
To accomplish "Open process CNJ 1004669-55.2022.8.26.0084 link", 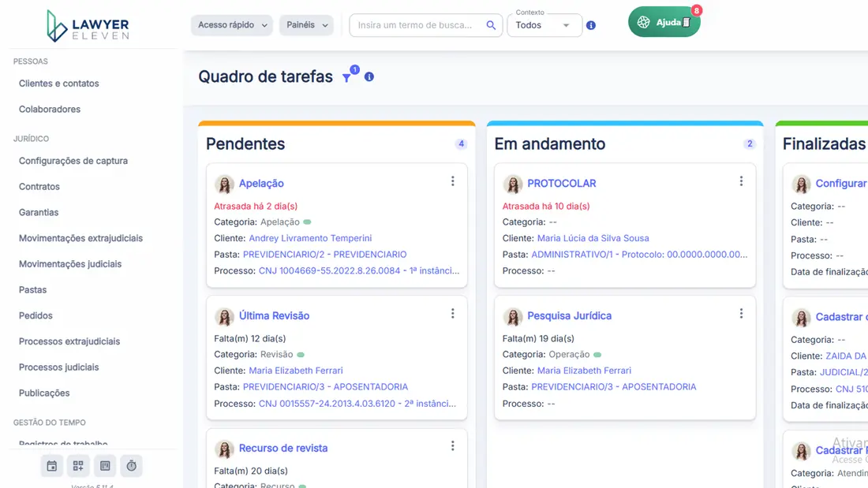I will pos(359,271).
